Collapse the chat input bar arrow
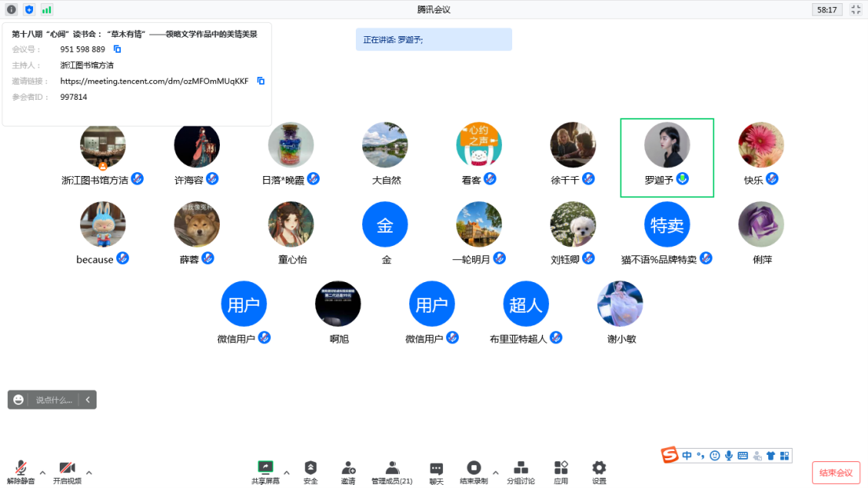Viewport: 868px width, 488px height. [x=87, y=400]
